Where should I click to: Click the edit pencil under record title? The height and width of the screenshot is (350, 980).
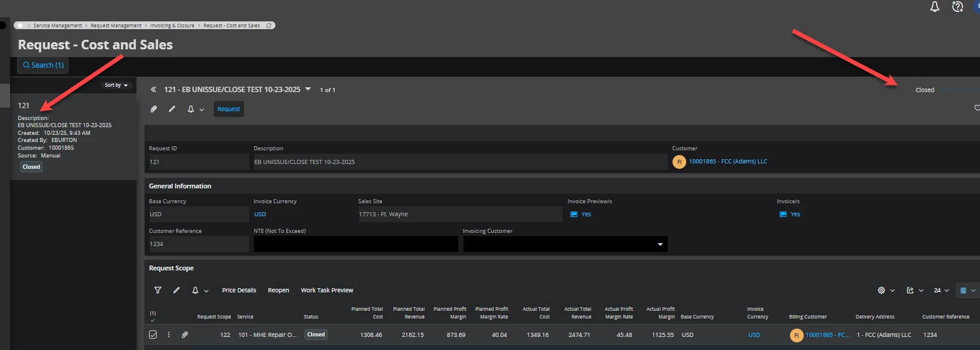pos(172,109)
